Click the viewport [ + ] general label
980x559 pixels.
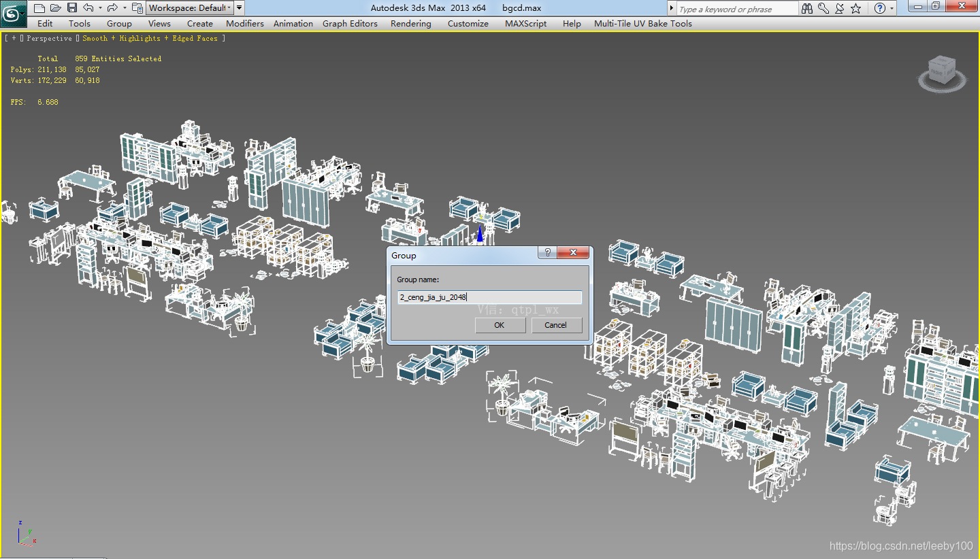pos(14,39)
